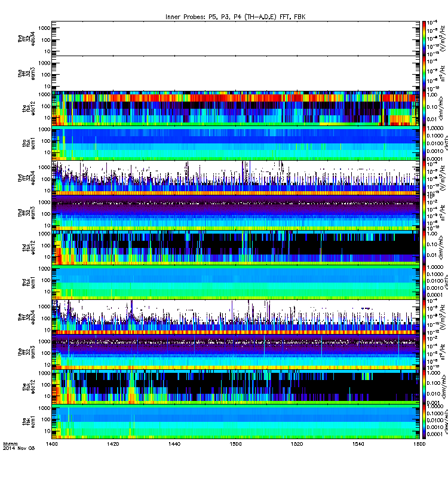Viewport: 448px width, 478px height.
Task: Click the color bar beside the top empty tha edc34 panel
Action: click(x=424, y=38)
